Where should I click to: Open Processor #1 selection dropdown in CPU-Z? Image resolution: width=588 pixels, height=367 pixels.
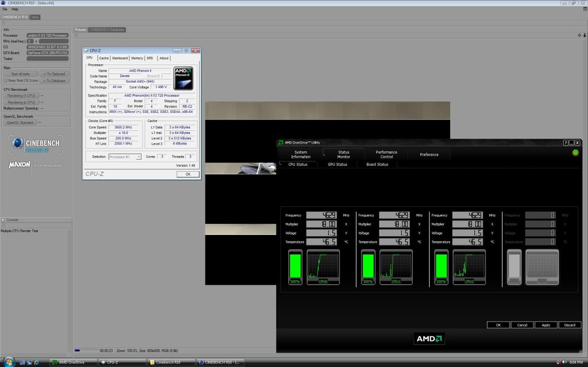[125, 157]
